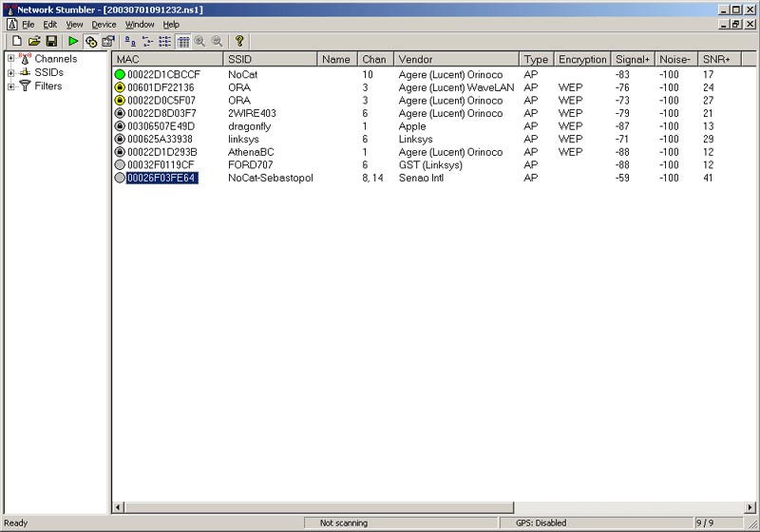Viewport: 760px width, 532px height.
Task: Open the Options toolbar icon
Action: coord(108,42)
